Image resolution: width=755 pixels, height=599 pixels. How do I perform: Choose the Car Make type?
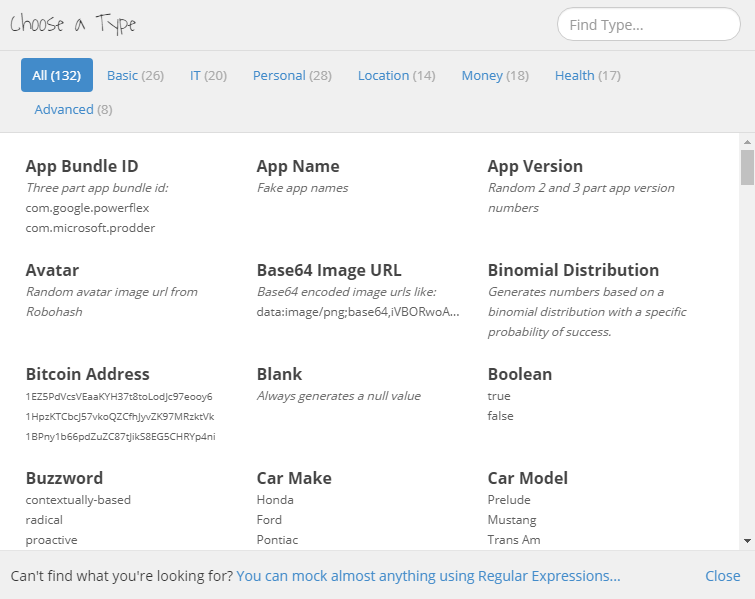pos(294,478)
